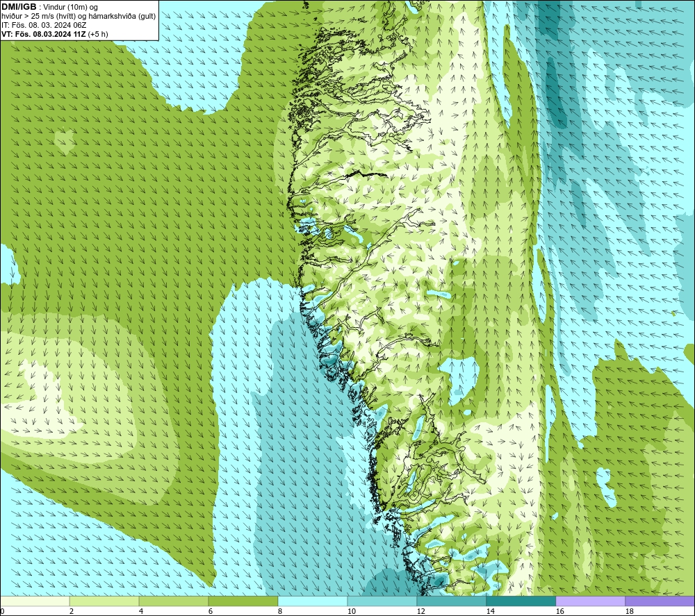Click the 4–6 m/s green legend swatch
This screenshot has width=695, height=616.
point(174,601)
